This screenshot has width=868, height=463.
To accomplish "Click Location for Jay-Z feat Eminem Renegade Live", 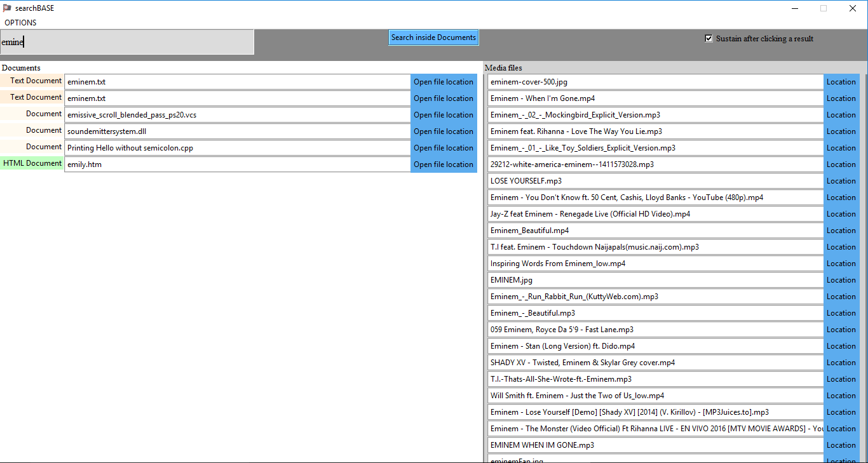I will tap(841, 214).
